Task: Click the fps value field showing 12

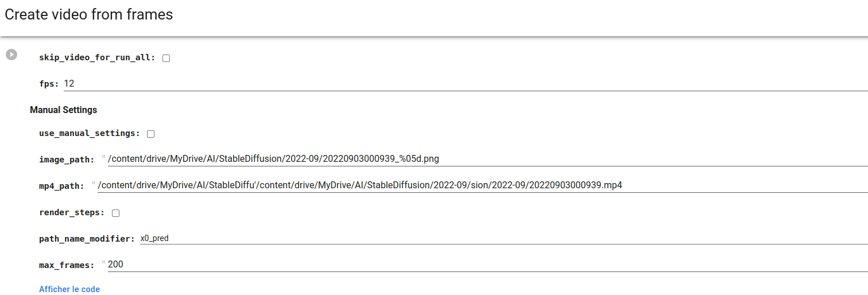Action: click(x=459, y=84)
